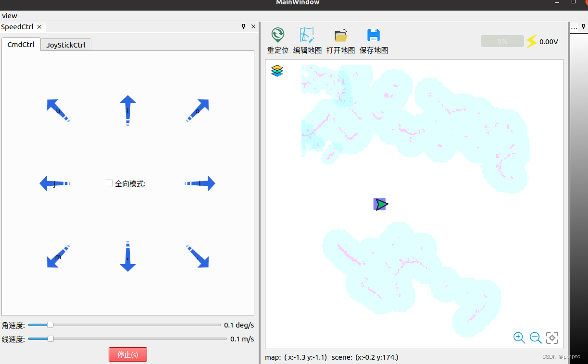The height and width of the screenshot is (364, 588).
Task: Click the battery lightning icon showing 0.00V
Action: [x=531, y=41]
